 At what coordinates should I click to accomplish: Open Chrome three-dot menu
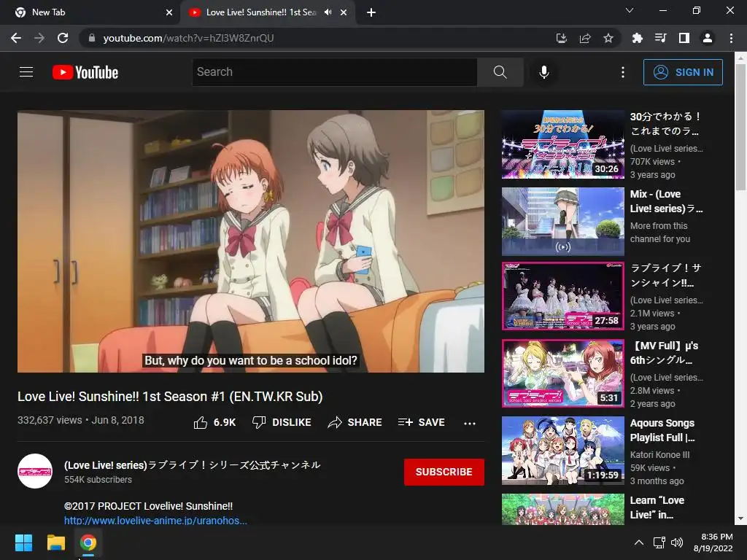tap(731, 38)
